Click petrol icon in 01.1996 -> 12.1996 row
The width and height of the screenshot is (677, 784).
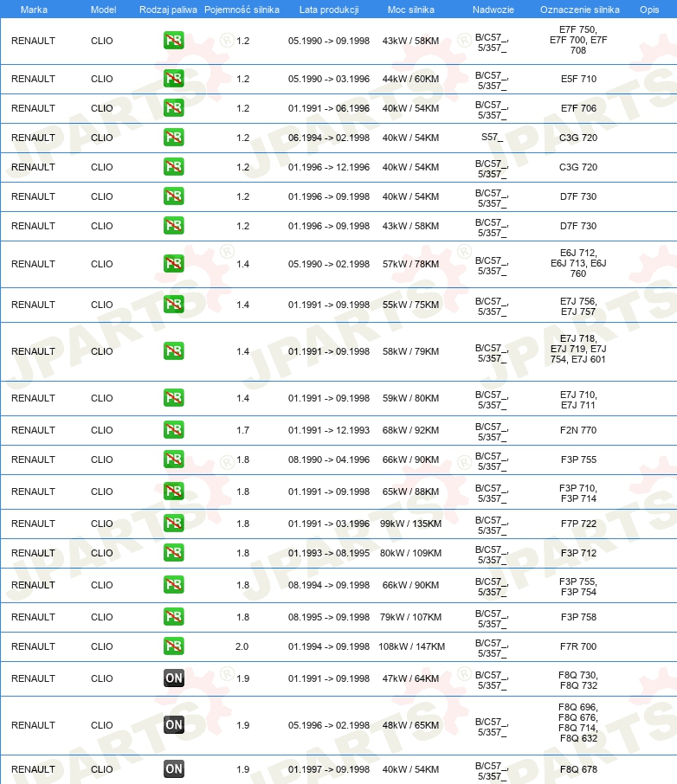(174, 167)
